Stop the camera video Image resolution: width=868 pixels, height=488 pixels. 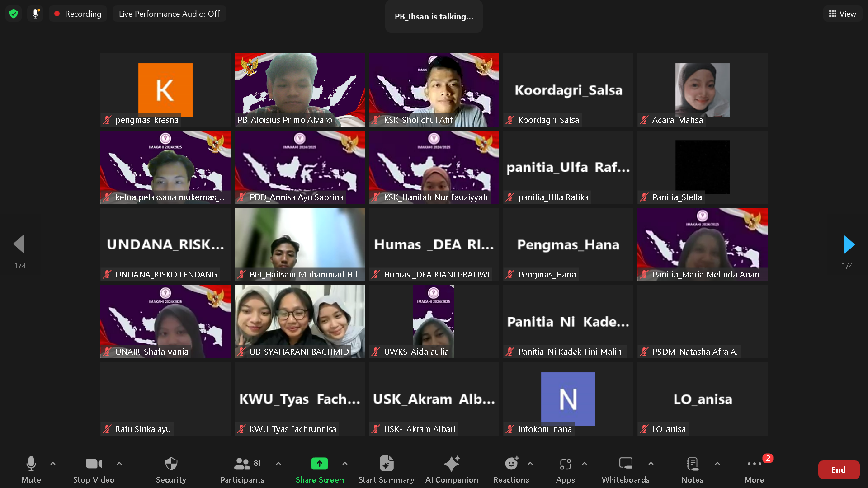tap(94, 464)
